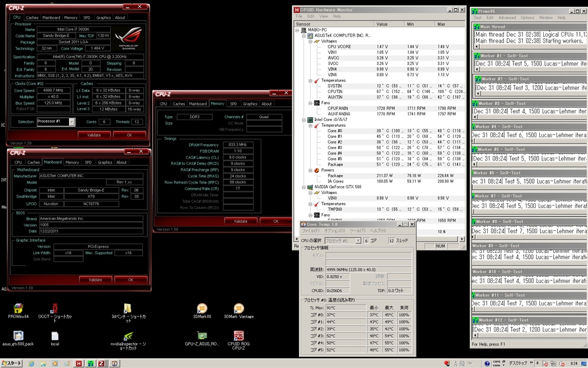
Task: Click the Windows Start button
Action: click(10, 363)
